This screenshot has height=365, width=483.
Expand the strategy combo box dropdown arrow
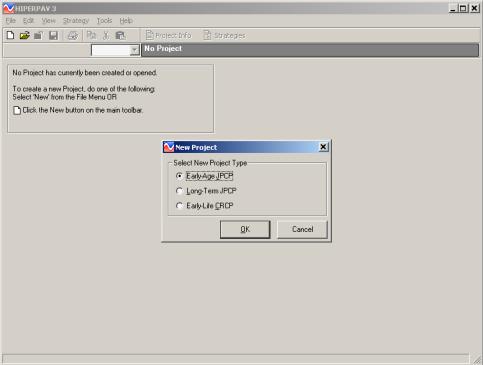[134, 50]
